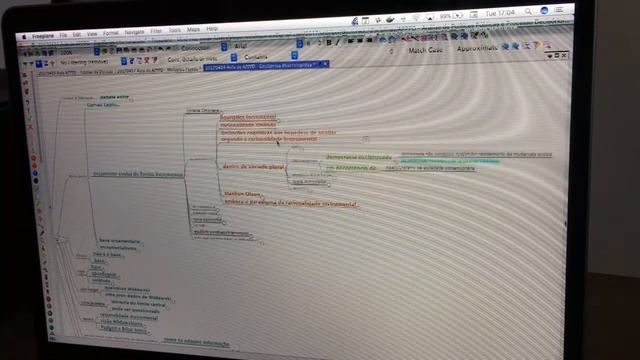Open the Help menu

[x=212, y=29]
